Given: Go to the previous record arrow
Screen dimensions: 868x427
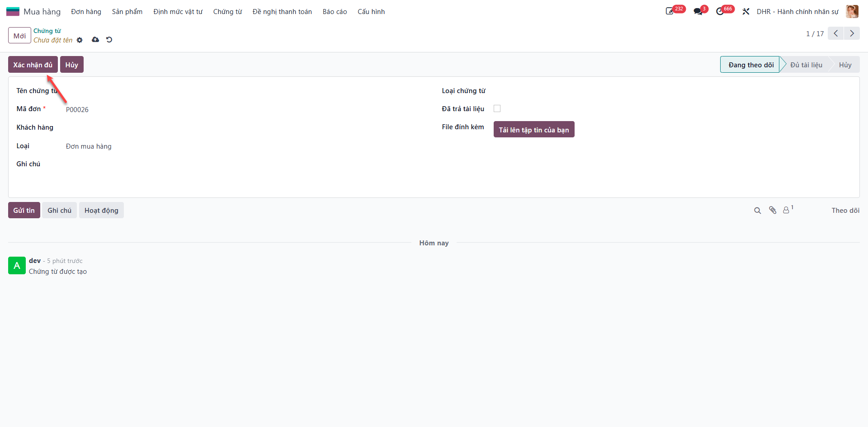Looking at the screenshot, I should click(x=835, y=33).
